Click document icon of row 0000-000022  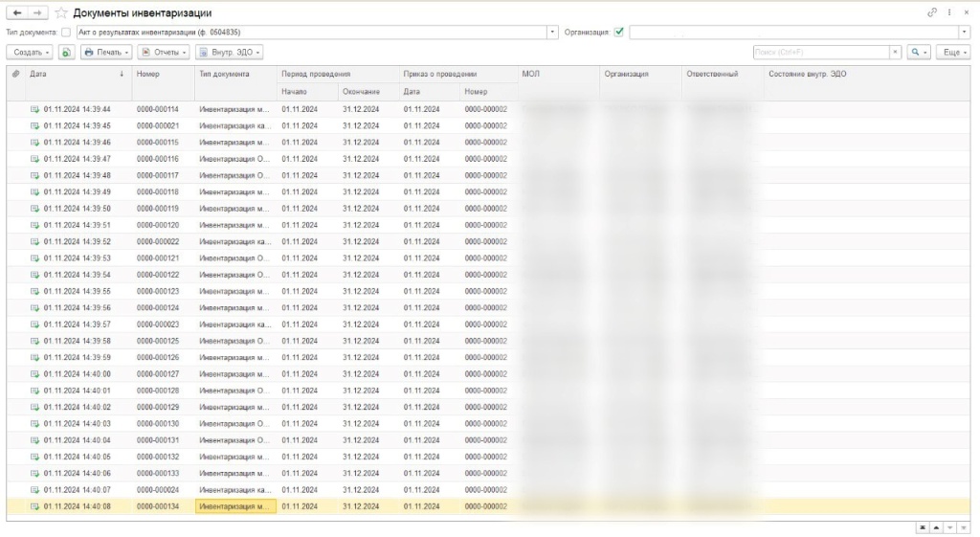[x=35, y=242]
